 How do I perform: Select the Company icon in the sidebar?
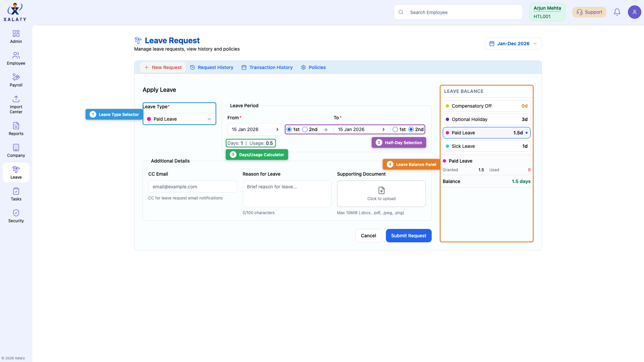pyautogui.click(x=16, y=150)
